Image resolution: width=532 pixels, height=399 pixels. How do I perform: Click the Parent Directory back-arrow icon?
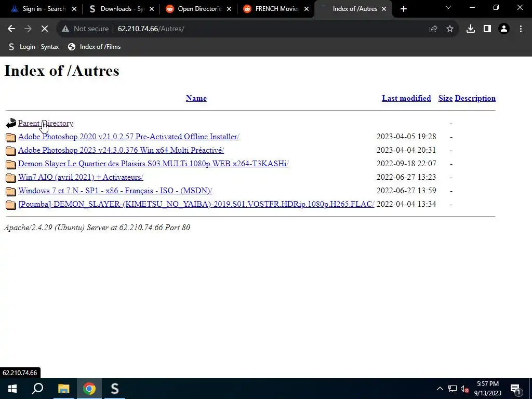click(11, 123)
